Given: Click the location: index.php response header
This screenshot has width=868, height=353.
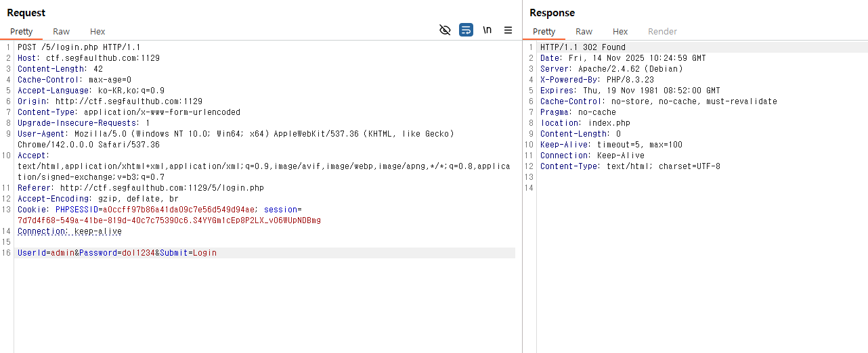Looking at the screenshot, I should click(585, 123).
